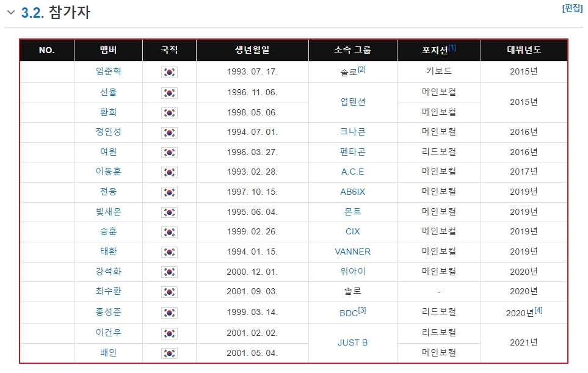Screen dimensions: 588x373
Task: Click footnote [4] beside 2020년
Action: point(539,310)
